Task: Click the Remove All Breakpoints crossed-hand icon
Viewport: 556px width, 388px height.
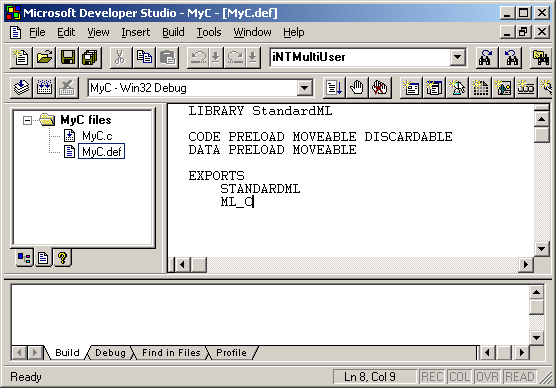Action: point(380,88)
